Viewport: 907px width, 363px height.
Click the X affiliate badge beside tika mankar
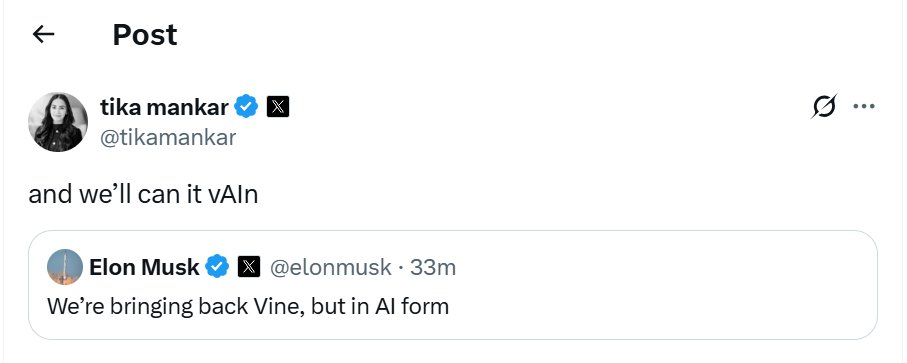point(278,106)
